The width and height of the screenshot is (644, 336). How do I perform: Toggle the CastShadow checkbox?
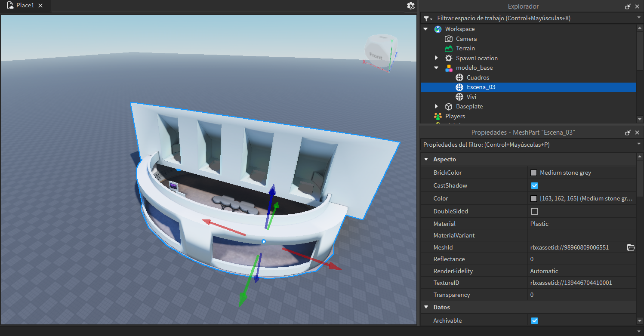tap(534, 185)
